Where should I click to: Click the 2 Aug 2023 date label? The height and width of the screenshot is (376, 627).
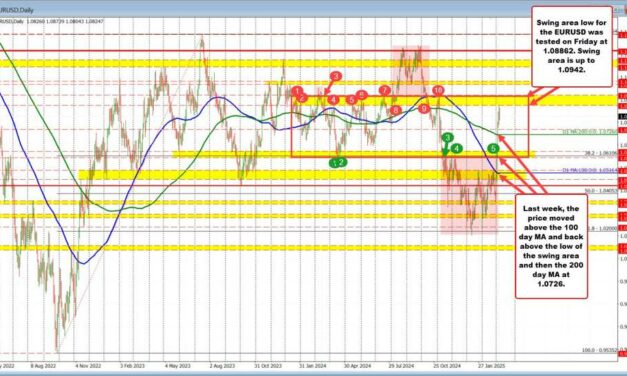pos(221,366)
